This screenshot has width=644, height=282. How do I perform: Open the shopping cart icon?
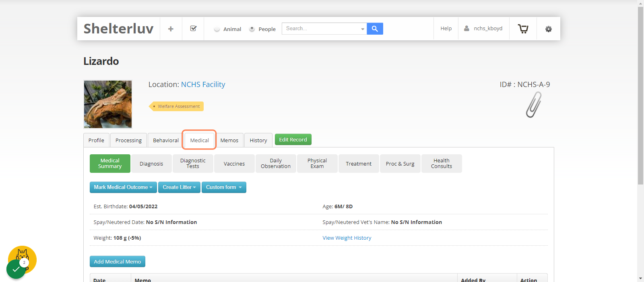coord(523,29)
